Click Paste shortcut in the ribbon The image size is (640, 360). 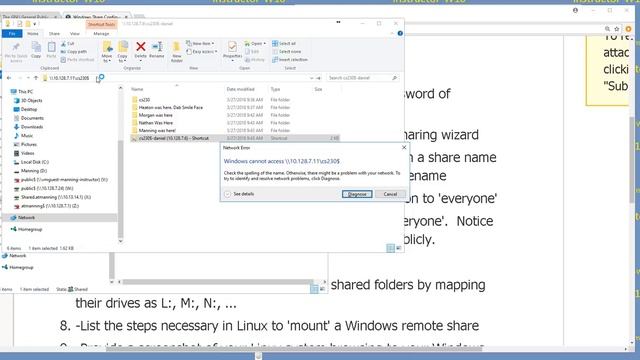[x=77, y=60]
